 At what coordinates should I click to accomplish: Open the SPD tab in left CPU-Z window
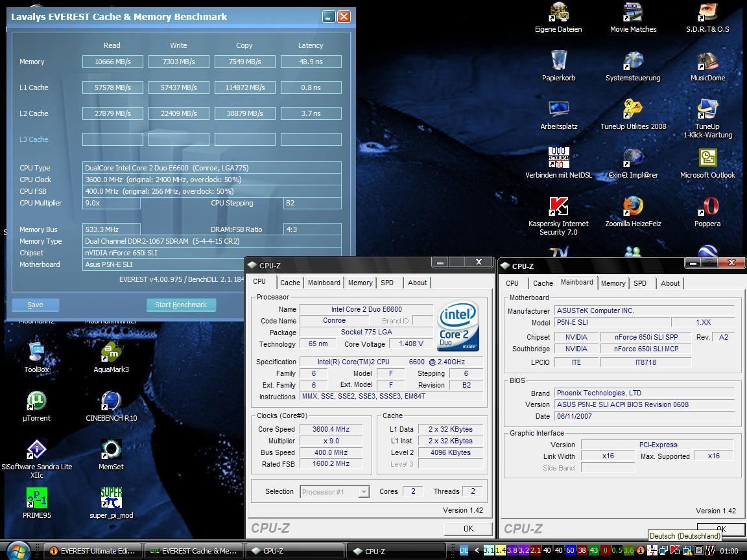387,283
